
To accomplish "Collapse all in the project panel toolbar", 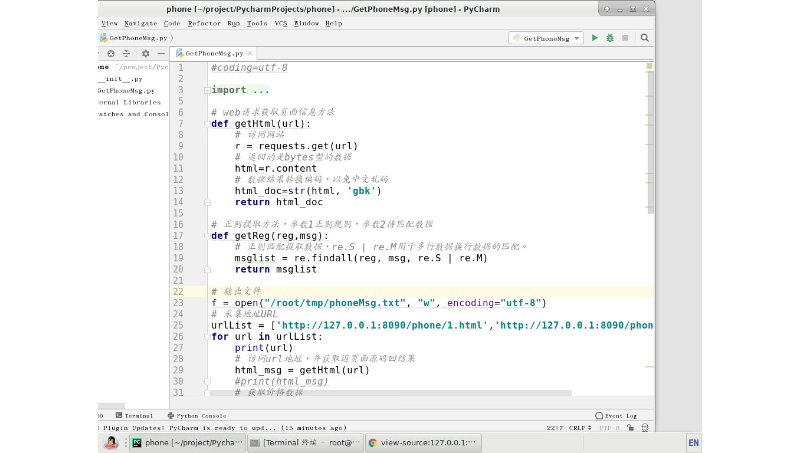I will [x=127, y=53].
